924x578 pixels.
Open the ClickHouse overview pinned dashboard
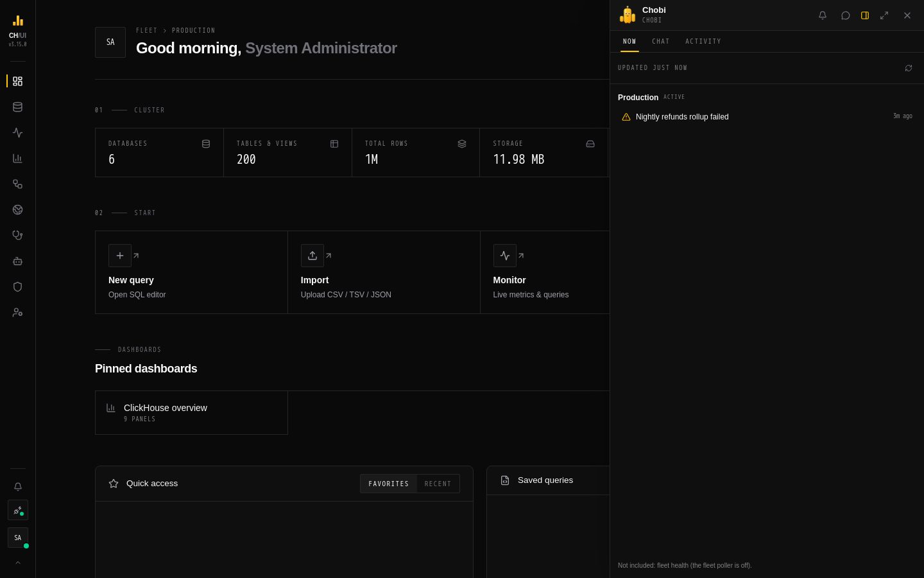[x=191, y=412]
